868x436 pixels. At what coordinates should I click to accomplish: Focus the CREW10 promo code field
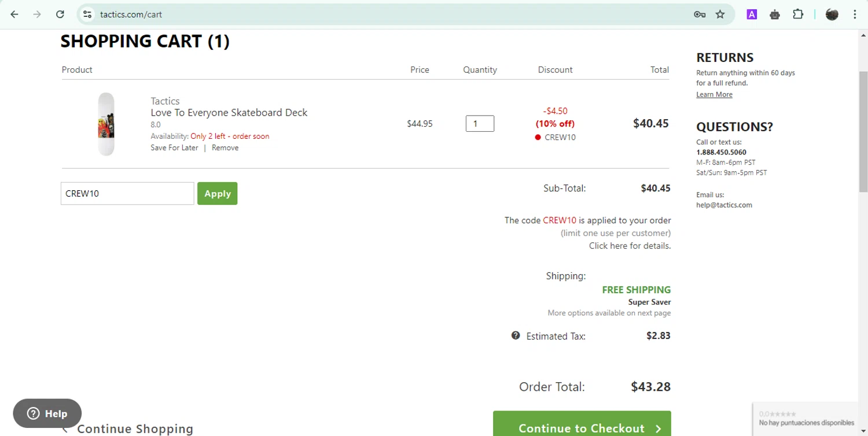(x=127, y=194)
